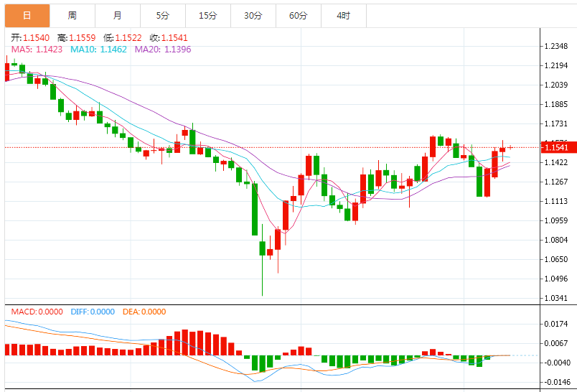
Task: Click the 高:1.1559 high price value
Action: [77, 37]
